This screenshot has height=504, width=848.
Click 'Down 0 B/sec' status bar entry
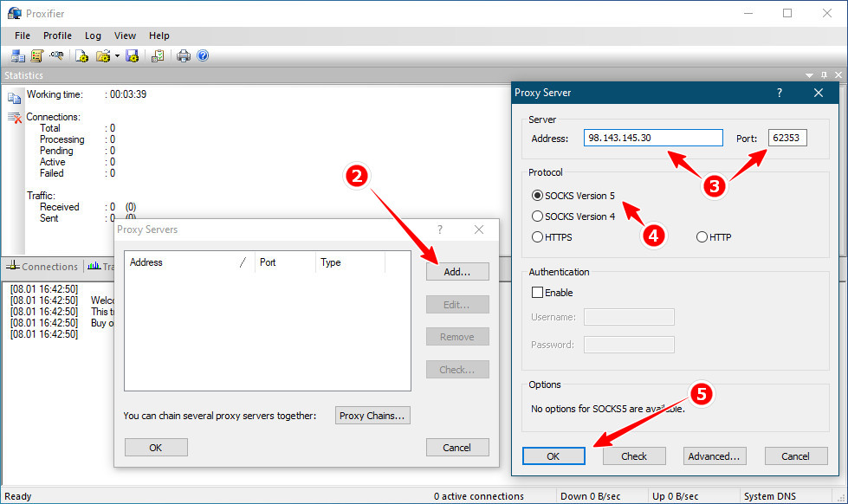pyautogui.click(x=590, y=496)
